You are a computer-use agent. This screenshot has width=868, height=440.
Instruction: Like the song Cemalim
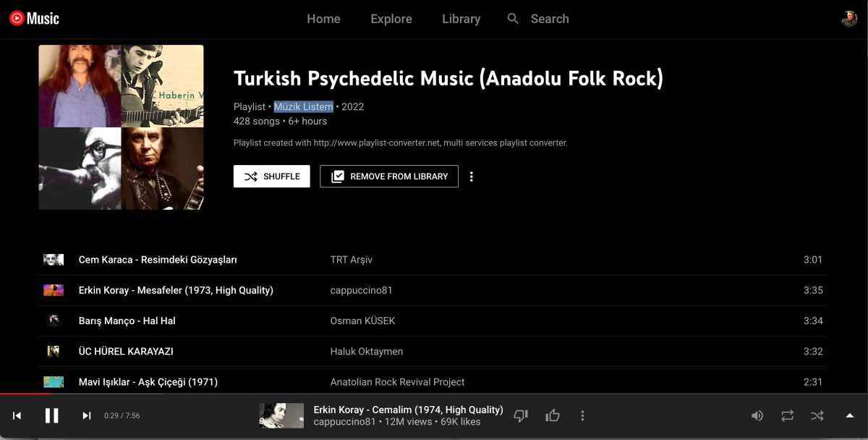pyautogui.click(x=553, y=415)
